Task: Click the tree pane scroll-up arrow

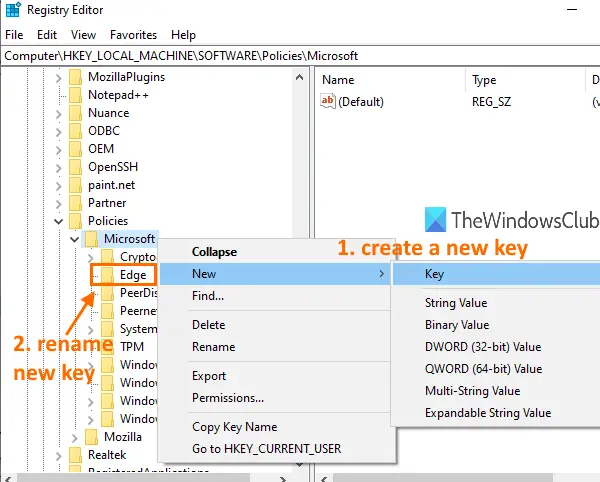Action: coord(300,77)
